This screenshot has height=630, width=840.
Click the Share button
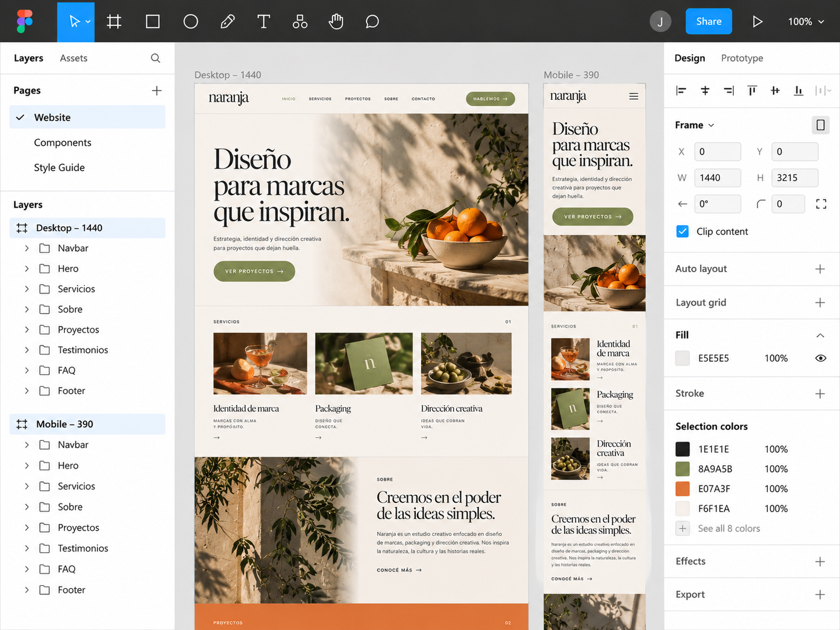[709, 21]
